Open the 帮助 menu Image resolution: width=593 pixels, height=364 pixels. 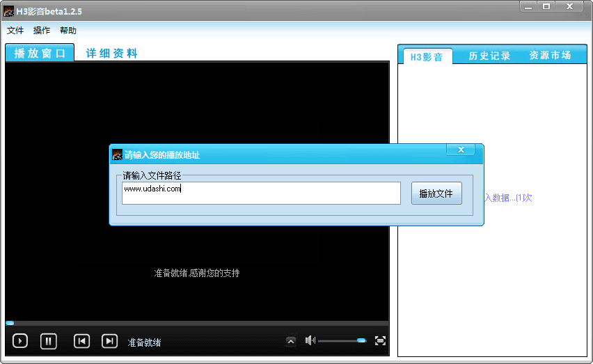pos(68,31)
